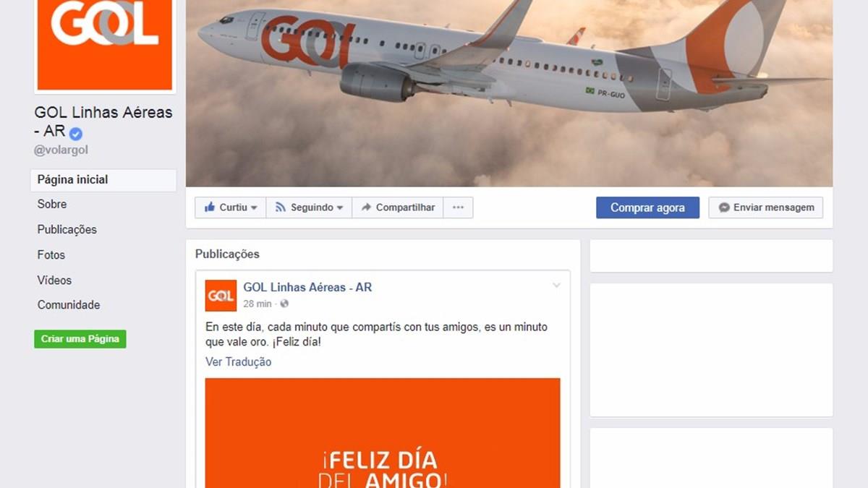Click the Ver Tradução link
868x488 pixels.
(x=239, y=362)
